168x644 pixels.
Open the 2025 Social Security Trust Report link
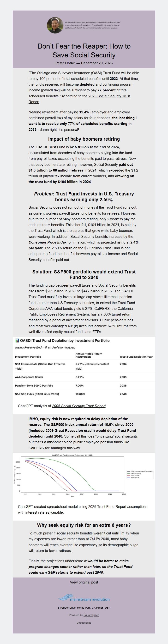(x=109, y=96)
